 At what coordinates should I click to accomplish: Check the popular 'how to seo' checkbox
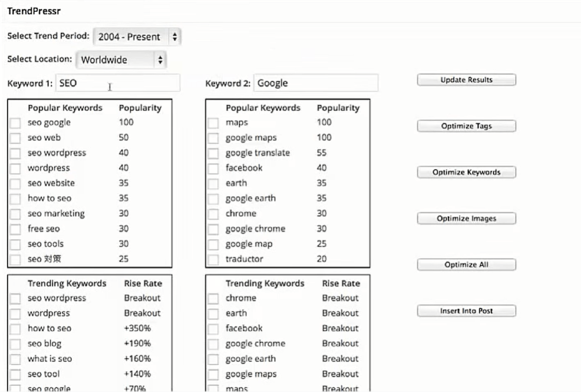pyautogui.click(x=15, y=199)
